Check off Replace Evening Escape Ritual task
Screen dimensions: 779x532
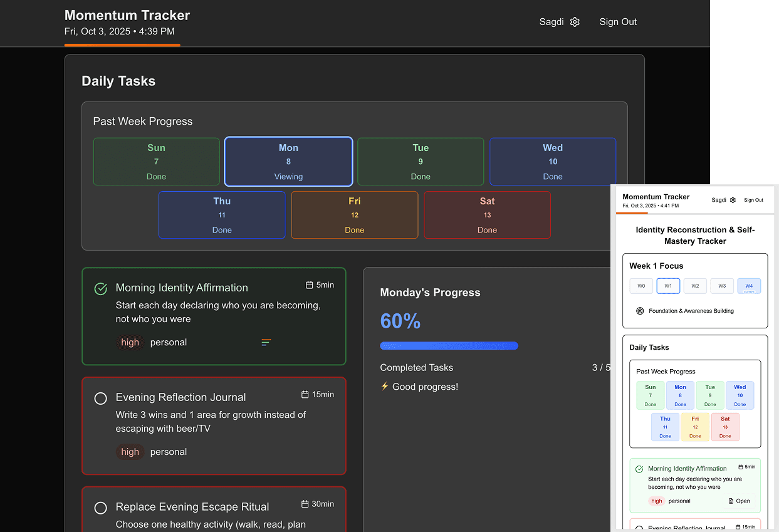pos(100,508)
